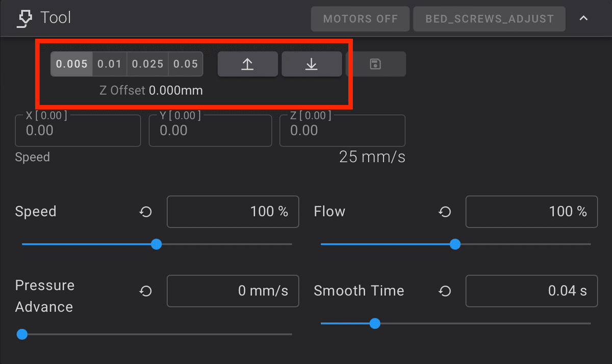The image size is (612, 364).
Task: Click the Pressure Advance mm/s input box
Action: click(x=233, y=291)
